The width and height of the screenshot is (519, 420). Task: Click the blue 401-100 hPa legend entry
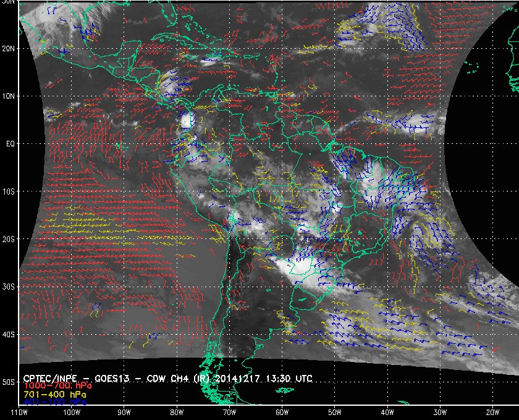54,402
